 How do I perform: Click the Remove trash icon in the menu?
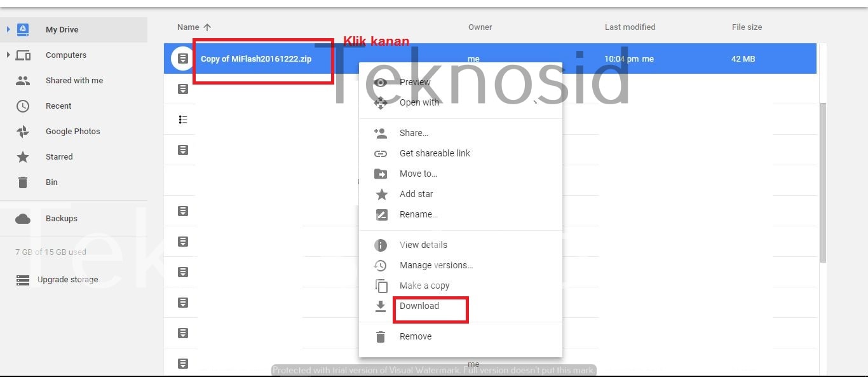pos(381,337)
